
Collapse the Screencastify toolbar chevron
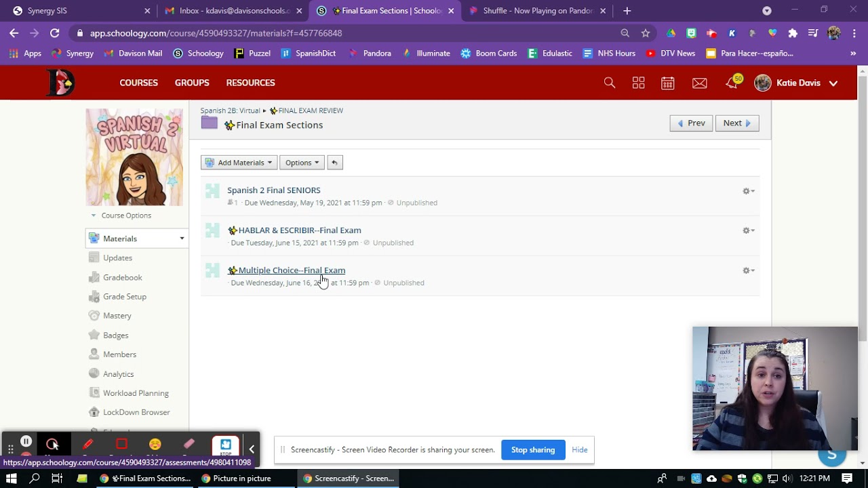point(252,449)
